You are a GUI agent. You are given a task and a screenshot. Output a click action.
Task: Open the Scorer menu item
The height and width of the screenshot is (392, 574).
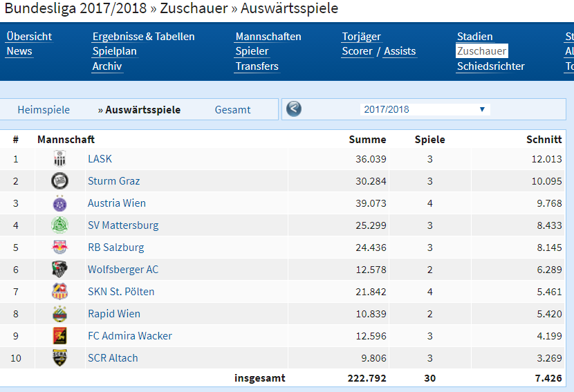pyautogui.click(x=358, y=51)
